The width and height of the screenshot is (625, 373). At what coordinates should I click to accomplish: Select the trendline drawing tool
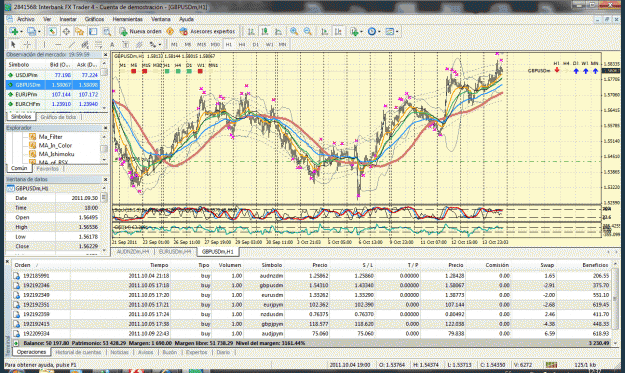pos(72,45)
